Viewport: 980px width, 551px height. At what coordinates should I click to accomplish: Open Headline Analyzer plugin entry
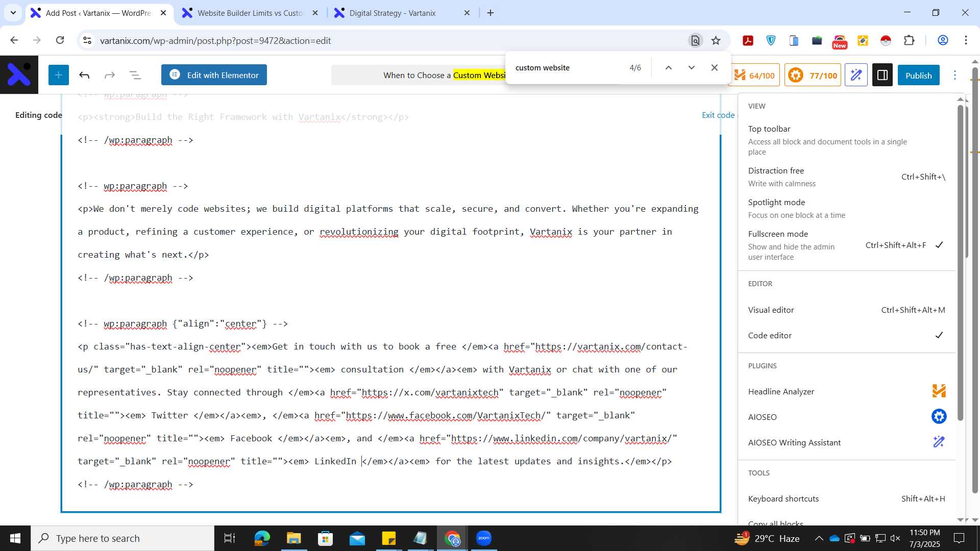point(846,391)
